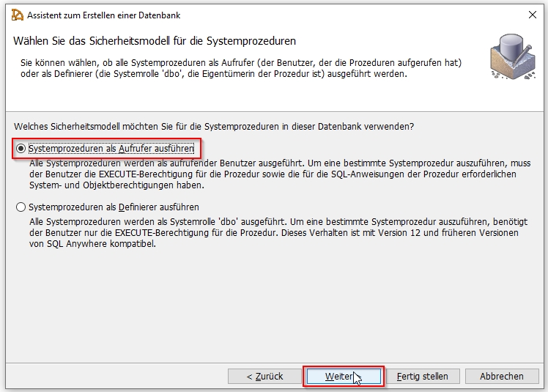The width and height of the screenshot is (548, 392).
Task: Proceed with the Weiter button
Action: (344, 377)
